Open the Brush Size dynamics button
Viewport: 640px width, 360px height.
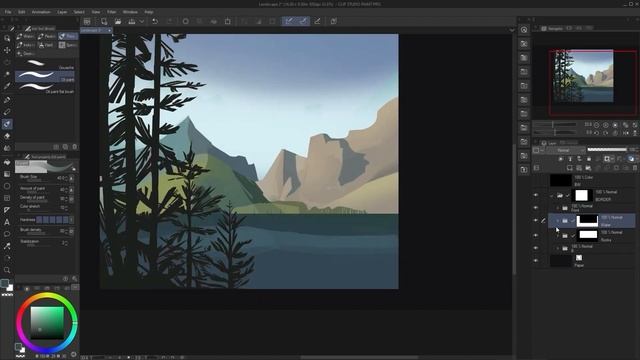71,178
